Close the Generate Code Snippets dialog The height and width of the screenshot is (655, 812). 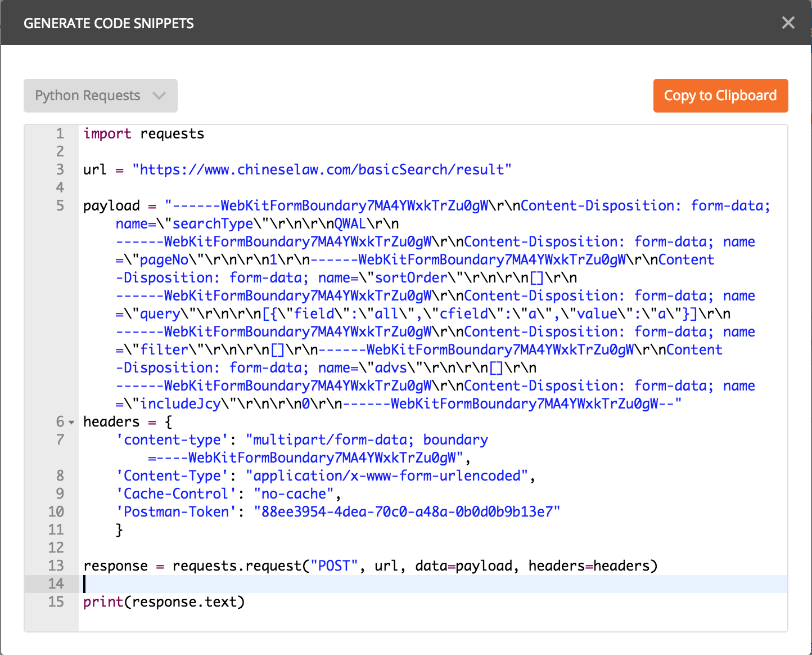[788, 23]
